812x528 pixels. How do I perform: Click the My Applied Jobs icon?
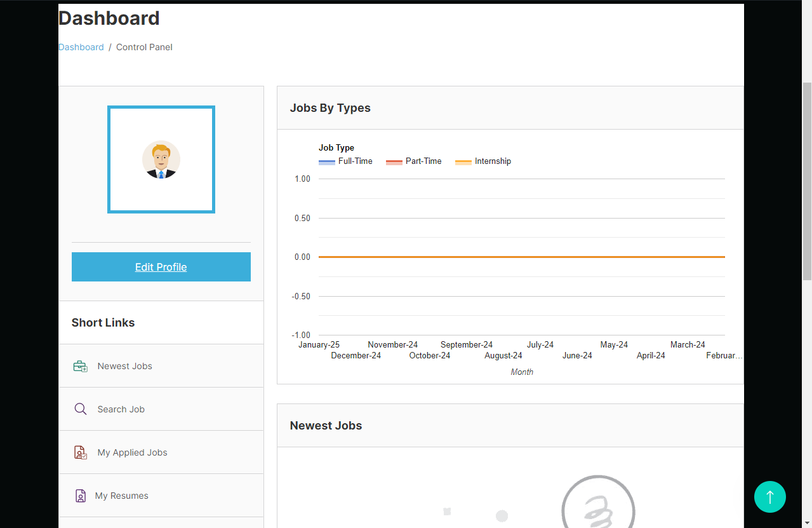[81, 452]
